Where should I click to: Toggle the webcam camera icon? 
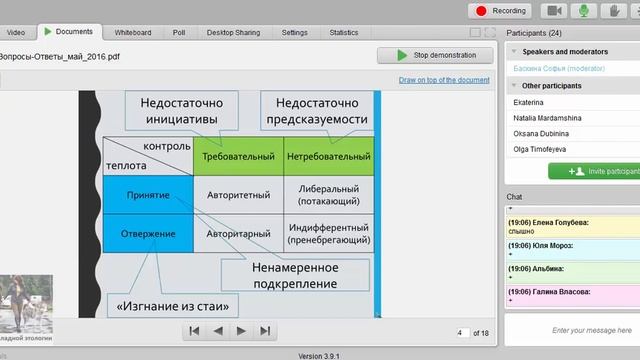[554, 11]
